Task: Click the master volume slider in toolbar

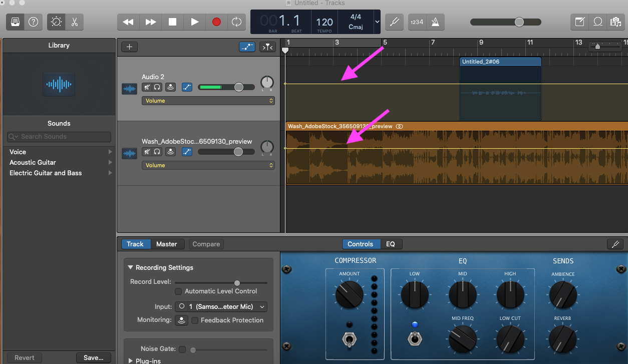Action: [x=506, y=22]
